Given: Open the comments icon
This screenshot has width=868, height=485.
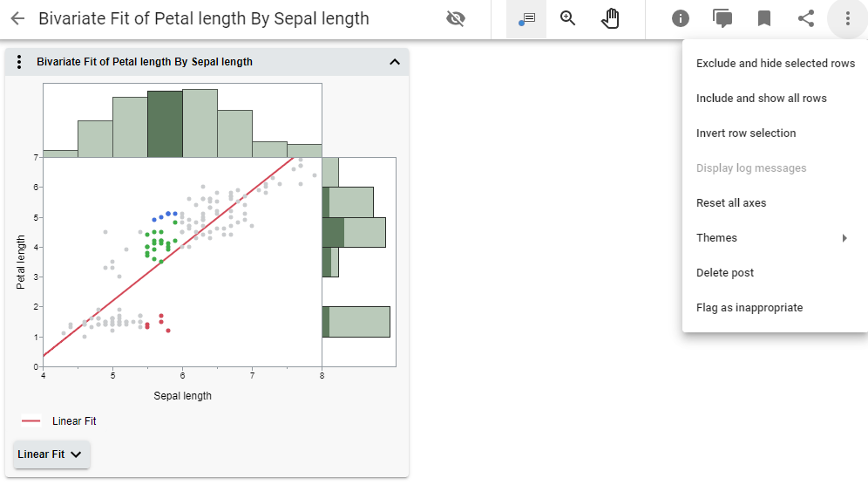Looking at the screenshot, I should [722, 18].
